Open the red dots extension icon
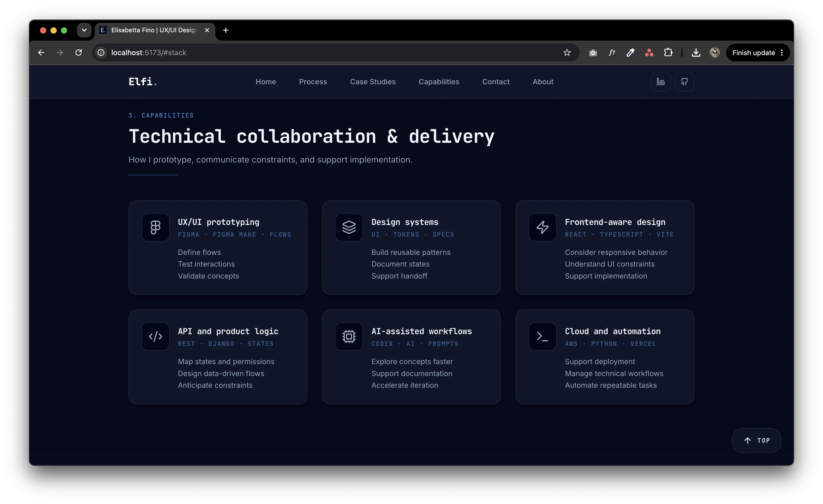823x504 pixels. [649, 53]
